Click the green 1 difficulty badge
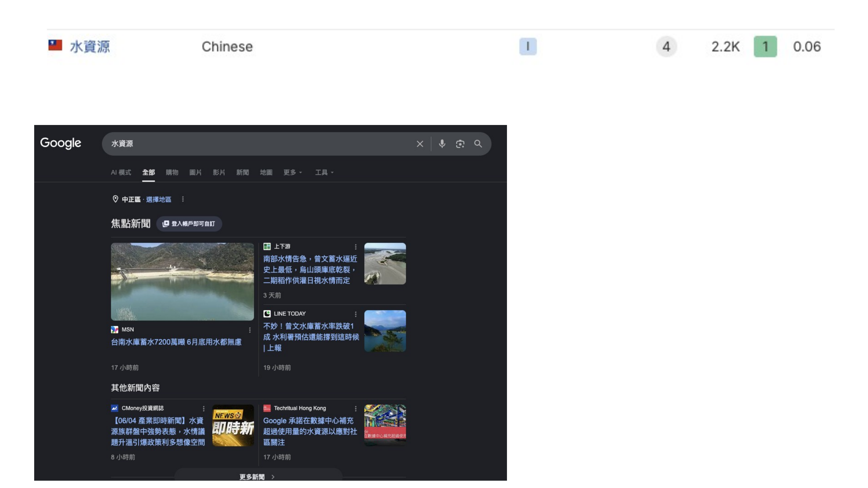 coord(765,46)
